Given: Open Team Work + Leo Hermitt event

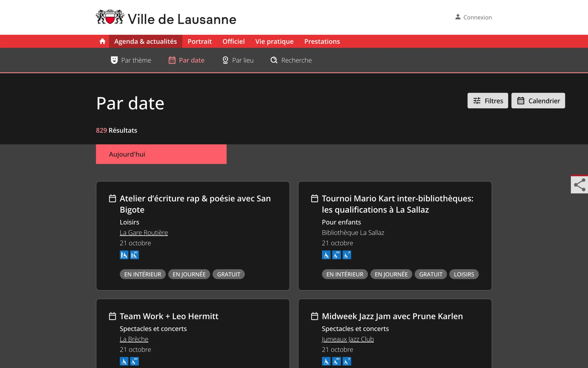Looking at the screenshot, I should 169,316.
